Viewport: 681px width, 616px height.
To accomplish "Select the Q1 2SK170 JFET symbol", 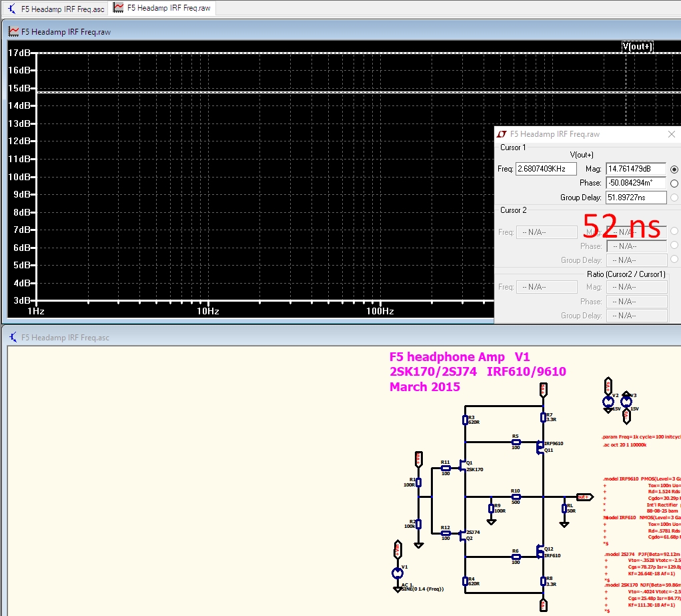I will click(462, 465).
